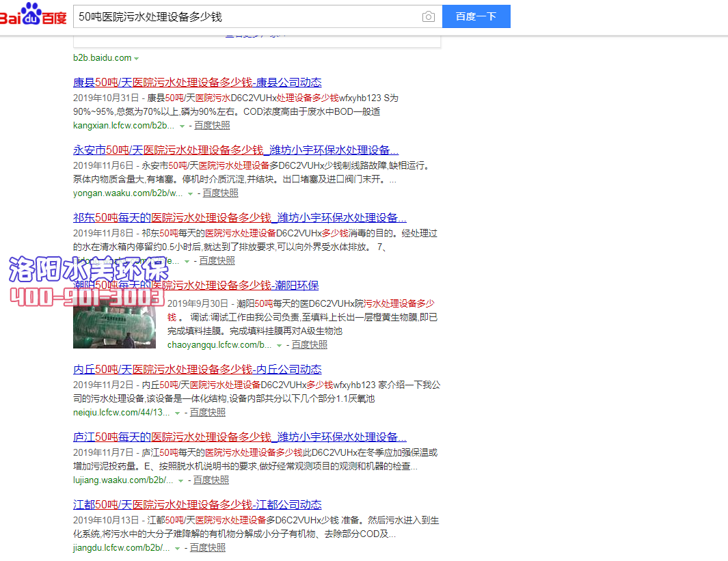
Task: Click the date text 2019年11月6日
Action: (103, 165)
